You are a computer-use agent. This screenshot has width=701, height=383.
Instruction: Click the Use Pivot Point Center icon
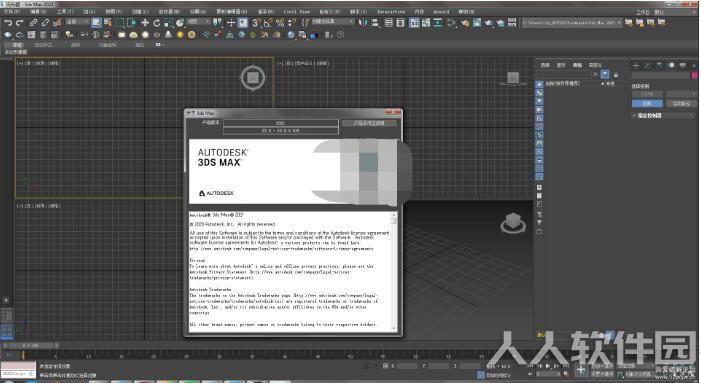pyautogui.click(x=218, y=23)
